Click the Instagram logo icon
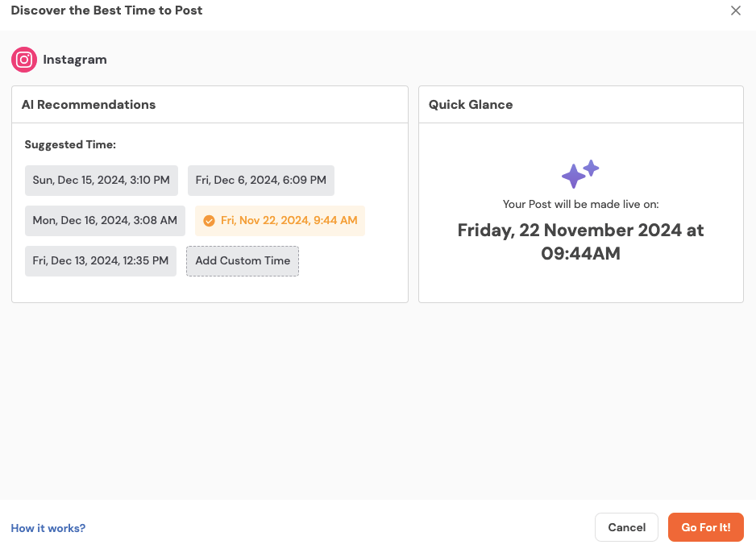 pyautogui.click(x=24, y=60)
